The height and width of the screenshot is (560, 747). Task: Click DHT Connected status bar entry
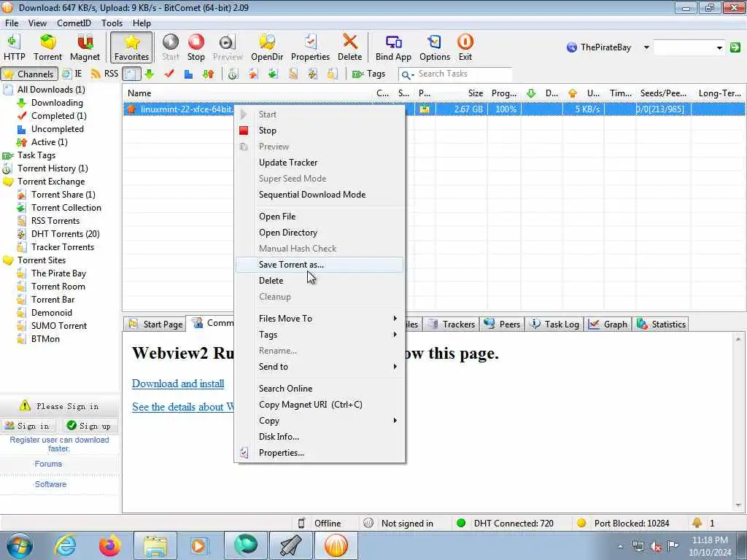point(505,524)
